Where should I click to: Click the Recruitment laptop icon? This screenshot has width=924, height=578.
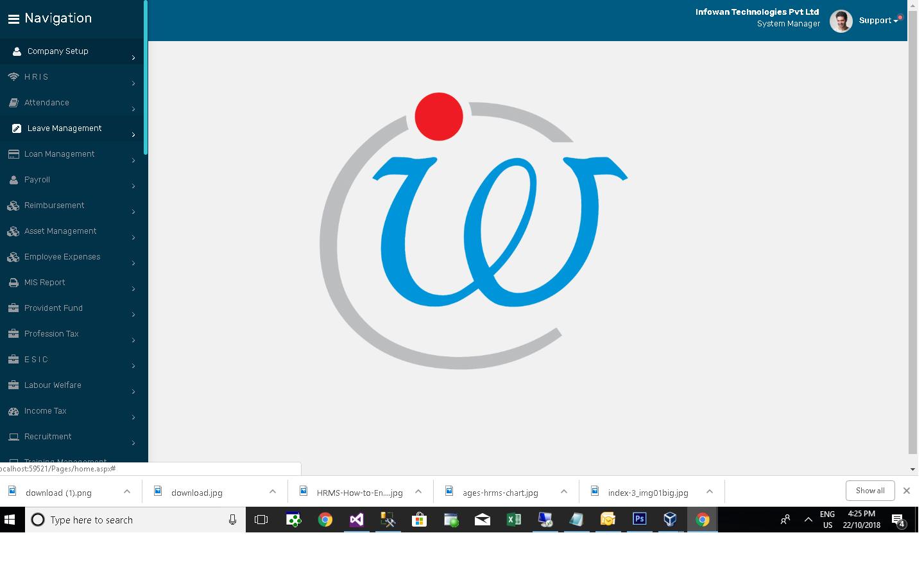coord(13,437)
